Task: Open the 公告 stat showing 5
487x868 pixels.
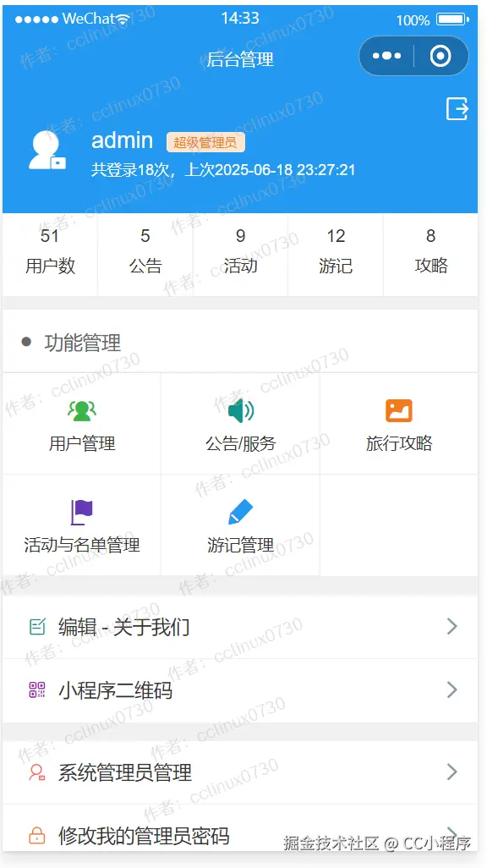Action: (145, 255)
